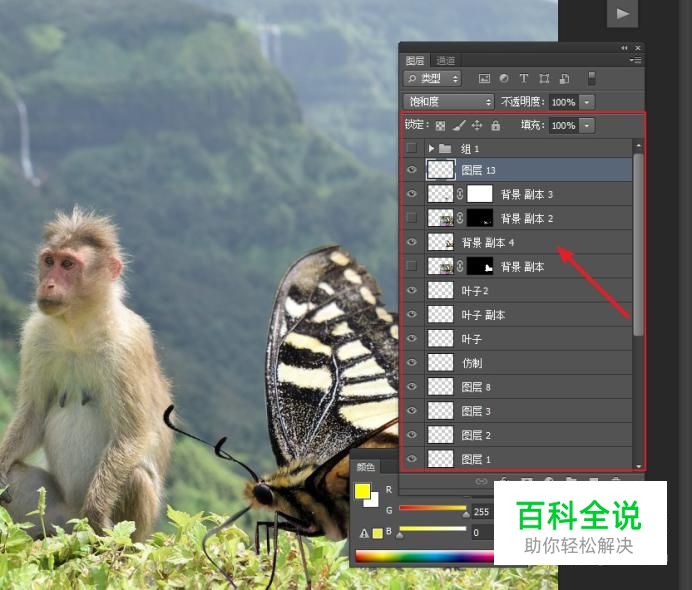Click the layer list vertical scrollbar thumb

(638, 244)
